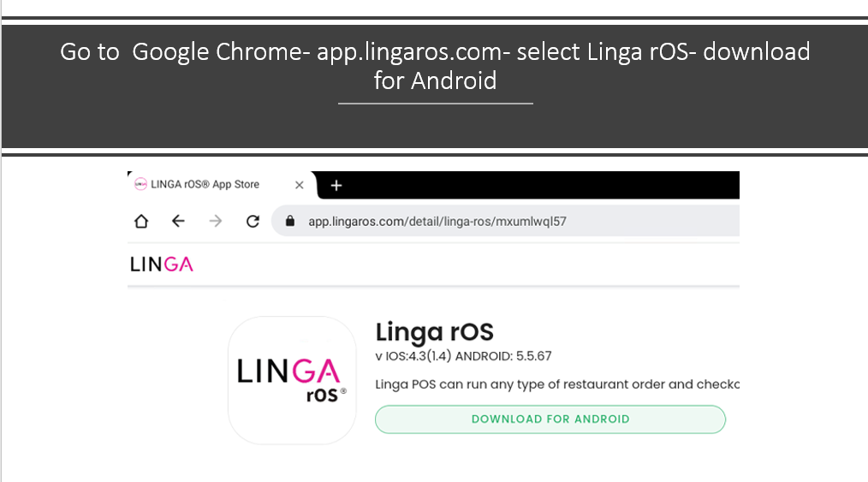Click the forward arrow in the toolbar
This screenshot has height=482, width=868.
pos(216,222)
